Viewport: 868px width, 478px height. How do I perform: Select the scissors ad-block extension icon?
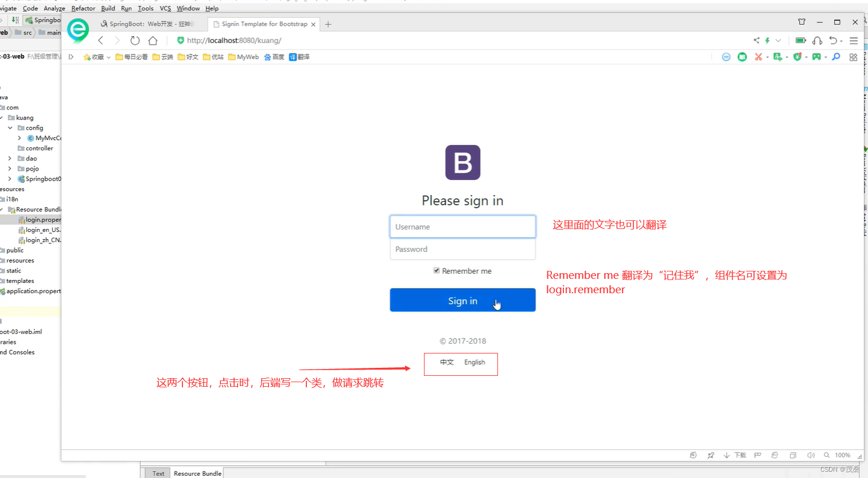click(758, 57)
